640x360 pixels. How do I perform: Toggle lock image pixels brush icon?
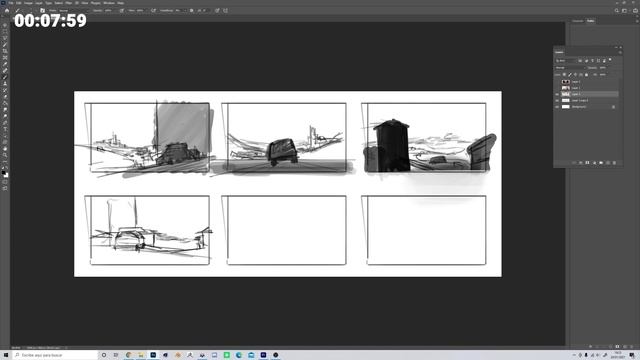click(570, 75)
